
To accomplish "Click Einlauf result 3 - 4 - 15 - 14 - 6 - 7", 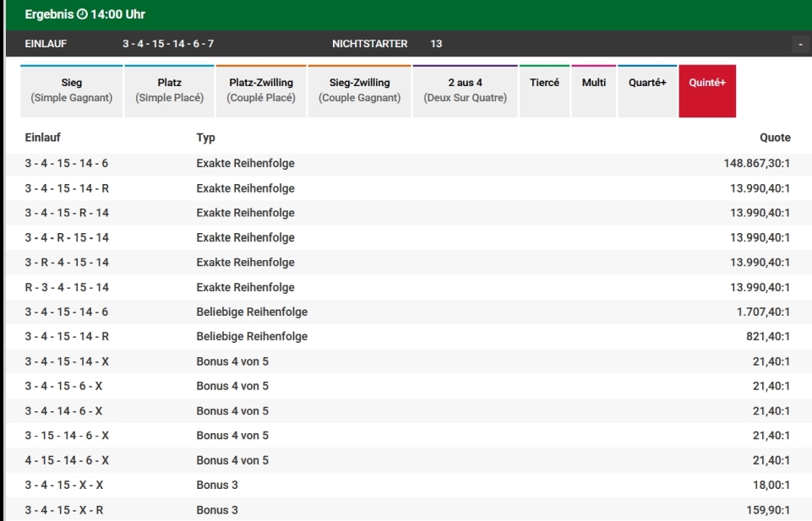I will [168, 44].
